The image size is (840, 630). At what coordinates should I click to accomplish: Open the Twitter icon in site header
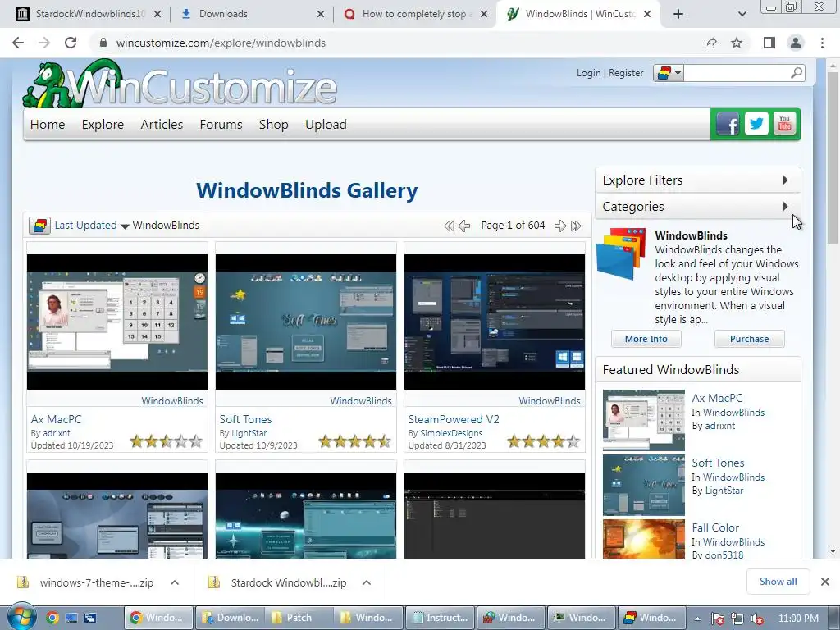tap(756, 125)
